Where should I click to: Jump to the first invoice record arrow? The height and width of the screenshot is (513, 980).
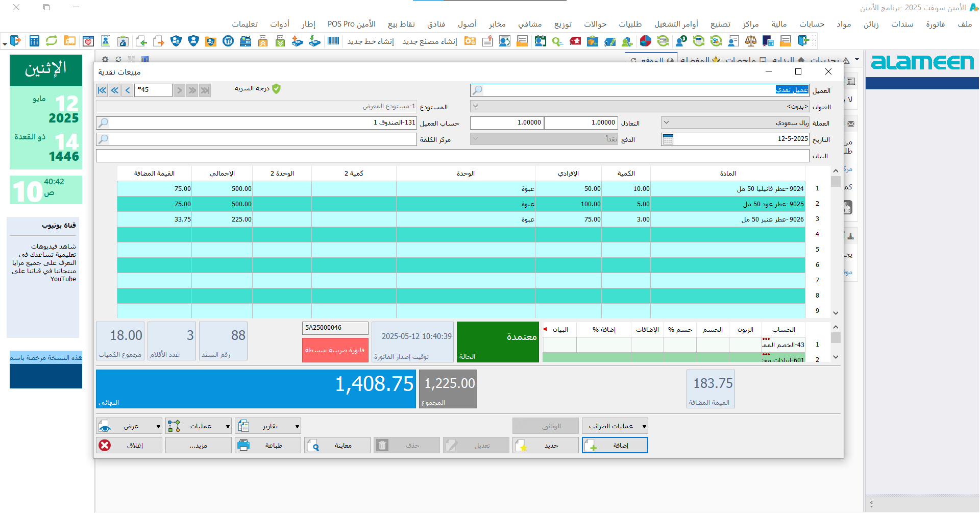coord(102,90)
